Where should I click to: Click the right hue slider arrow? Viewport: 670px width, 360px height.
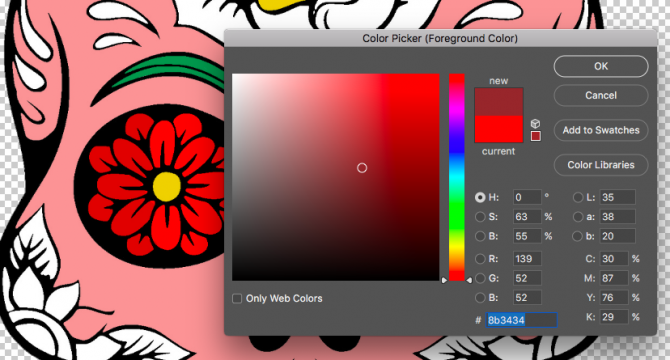[x=469, y=280]
